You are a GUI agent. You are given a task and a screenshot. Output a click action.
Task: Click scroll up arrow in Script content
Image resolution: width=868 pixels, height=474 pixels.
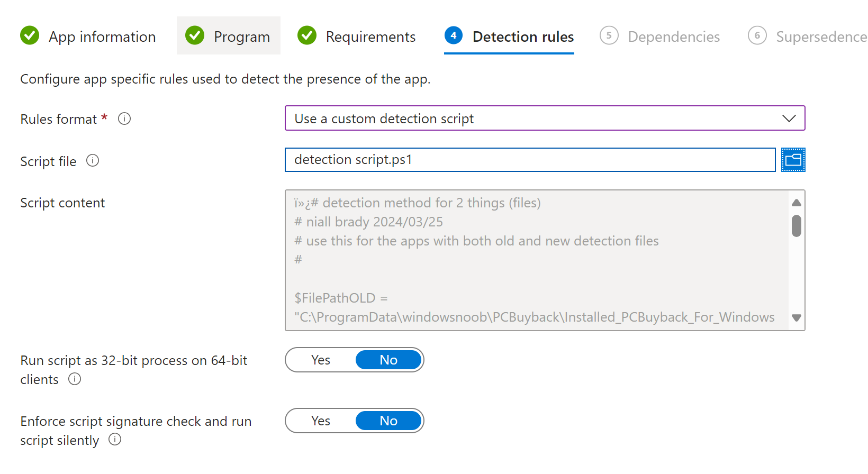[797, 203]
